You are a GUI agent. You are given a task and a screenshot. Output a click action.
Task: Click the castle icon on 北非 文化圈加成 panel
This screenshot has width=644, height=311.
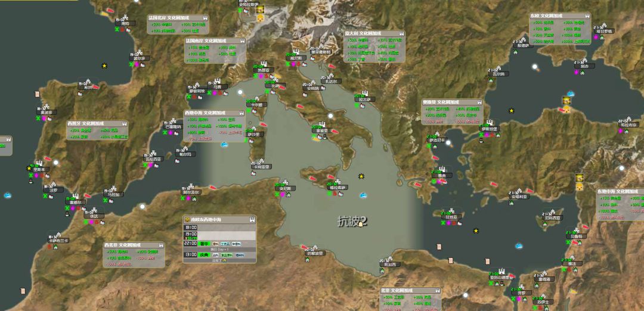coord(437,291)
